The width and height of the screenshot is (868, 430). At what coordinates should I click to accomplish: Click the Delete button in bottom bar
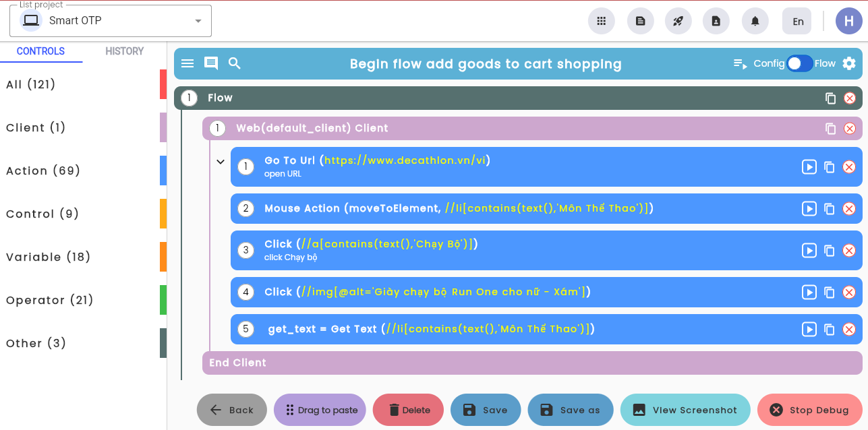(x=408, y=410)
